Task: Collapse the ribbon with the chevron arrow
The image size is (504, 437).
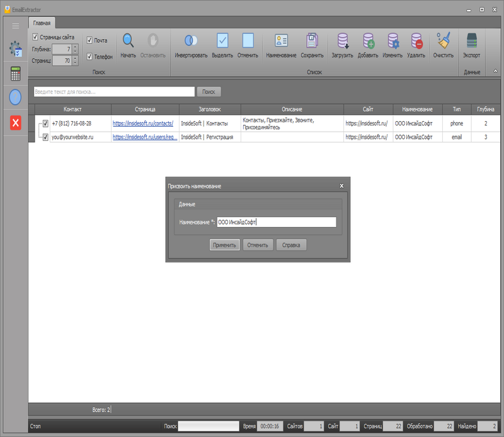Action: [x=495, y=71]
